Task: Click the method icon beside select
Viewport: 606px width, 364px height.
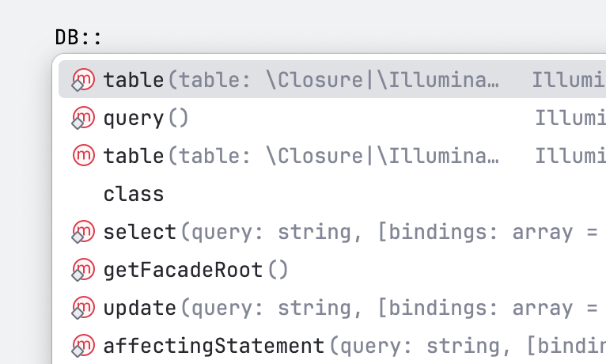Action: (x=83, y=232)
